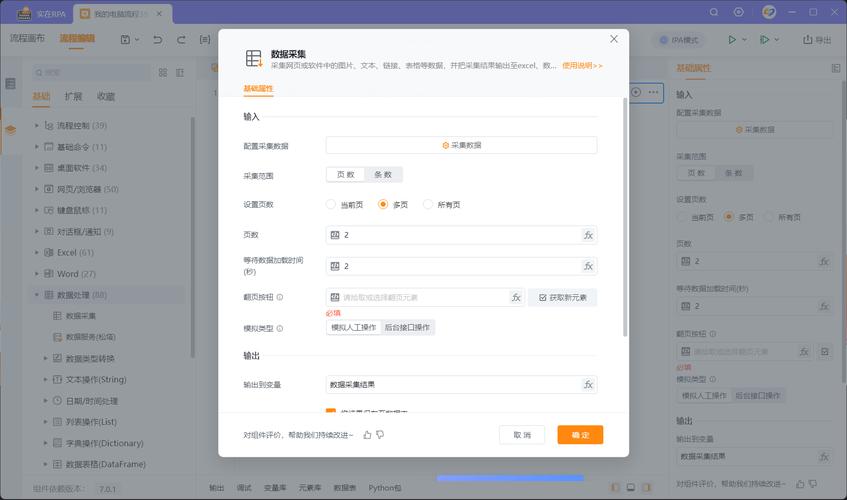The width and height of the screenshot is (847, 500).
Task: Open the dropdown arrow next to debug-run icon
Action: pyautogui.click(x=777, y=39)
